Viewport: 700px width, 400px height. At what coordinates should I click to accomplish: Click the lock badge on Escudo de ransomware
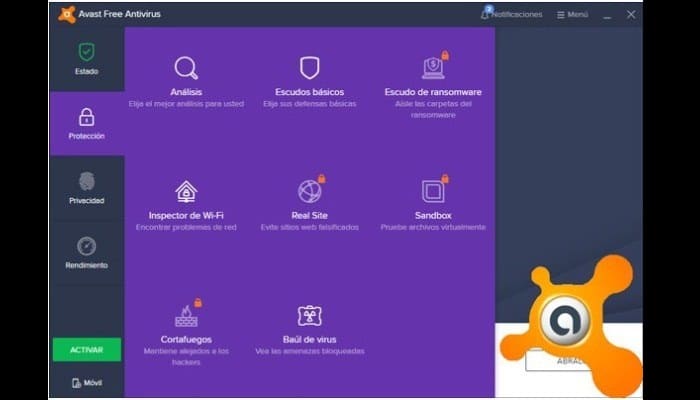[445, 55]
